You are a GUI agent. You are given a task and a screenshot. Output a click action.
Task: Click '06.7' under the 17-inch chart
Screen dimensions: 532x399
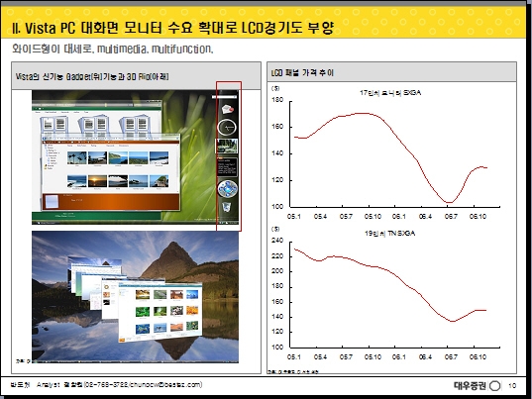point(451,216)
